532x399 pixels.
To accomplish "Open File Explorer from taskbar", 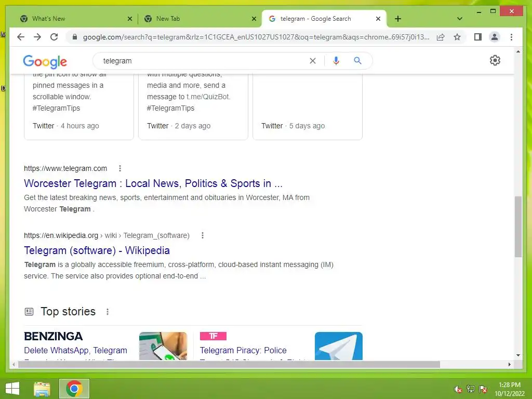I will (42, 389).
